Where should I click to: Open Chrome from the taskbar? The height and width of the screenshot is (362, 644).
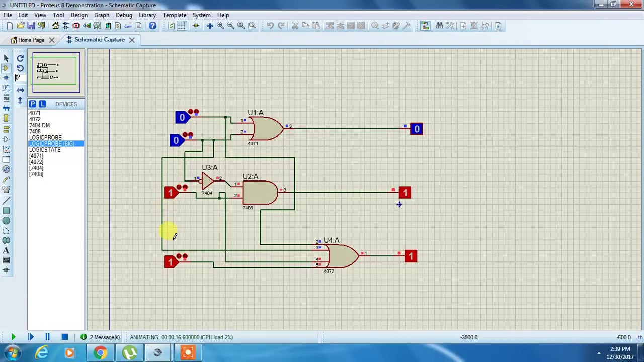tap(100, 353)
